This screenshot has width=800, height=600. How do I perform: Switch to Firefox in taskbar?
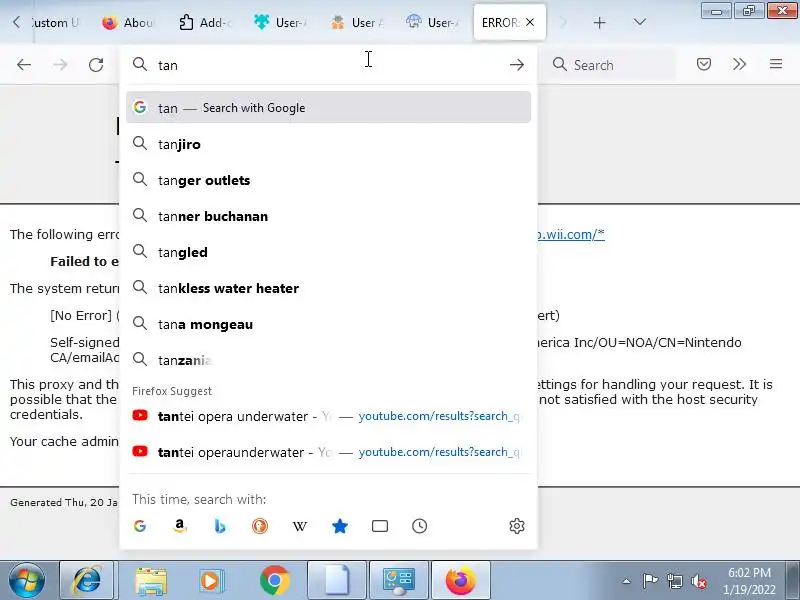(x=461, y=580)
